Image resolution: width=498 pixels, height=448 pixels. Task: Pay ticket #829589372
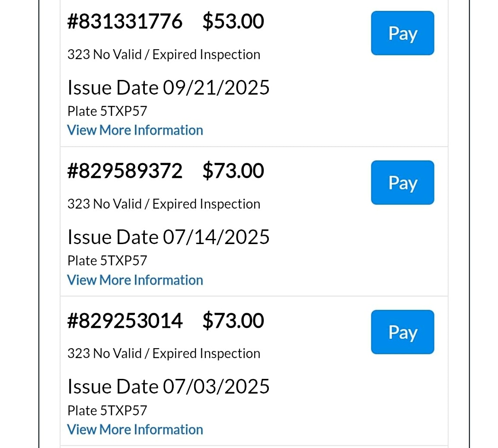pyautogui.click(x=402, y=183)
